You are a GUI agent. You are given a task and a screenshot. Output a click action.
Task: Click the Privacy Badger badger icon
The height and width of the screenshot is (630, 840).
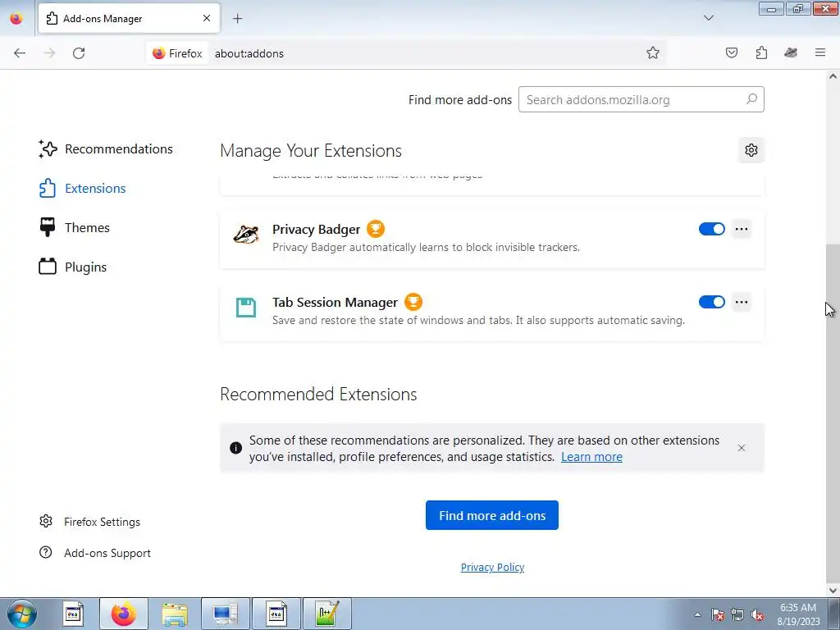click(246, 235)
